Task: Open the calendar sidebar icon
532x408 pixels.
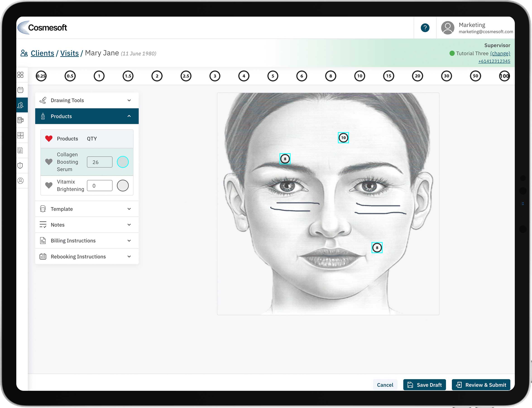Action: pos(20,90)
